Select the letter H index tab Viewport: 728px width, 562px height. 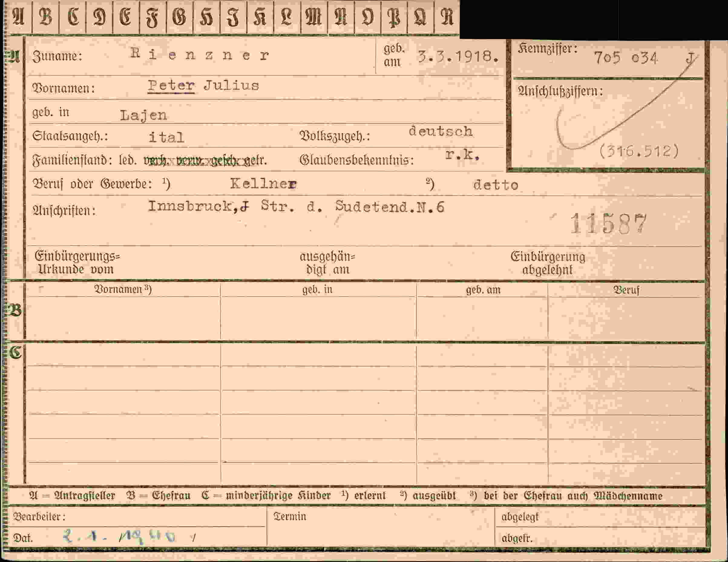click(206, 17)
